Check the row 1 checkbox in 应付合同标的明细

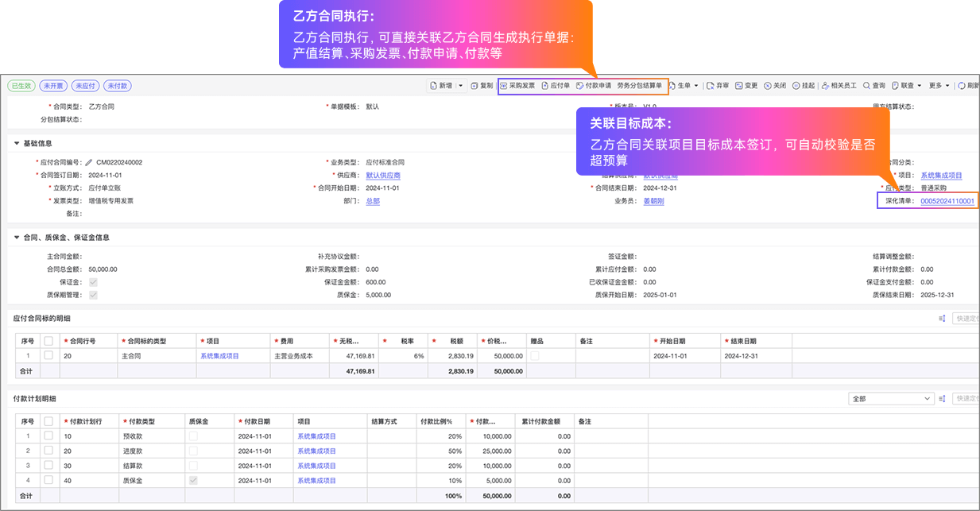49,356
